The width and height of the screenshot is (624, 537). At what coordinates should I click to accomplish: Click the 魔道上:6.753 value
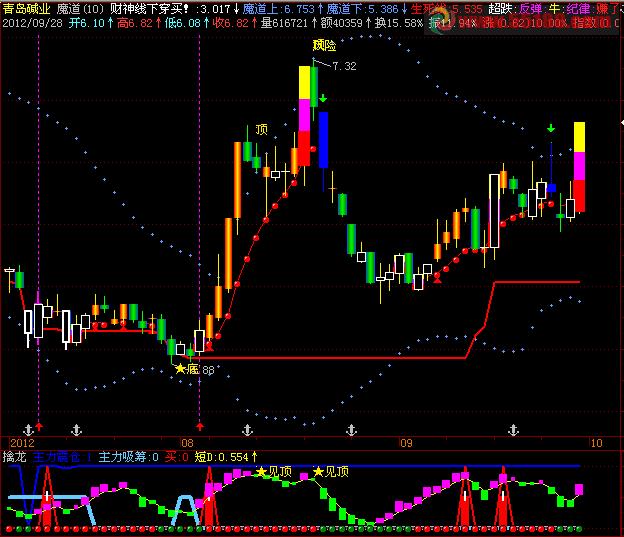click(x=279, y=9)
